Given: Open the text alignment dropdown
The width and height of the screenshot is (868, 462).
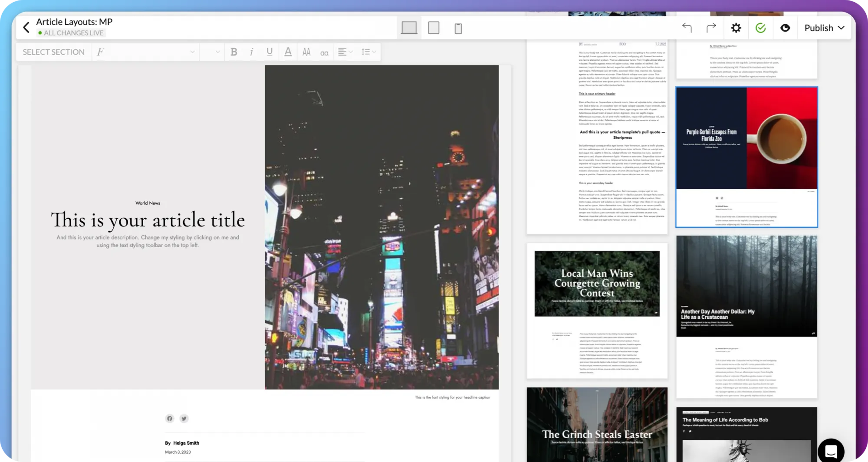Looking at the screenshot, I should tap(345, 52).
